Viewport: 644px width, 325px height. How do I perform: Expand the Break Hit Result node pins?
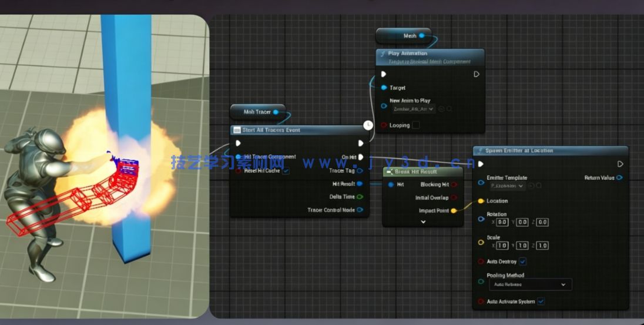click(423, 222)
